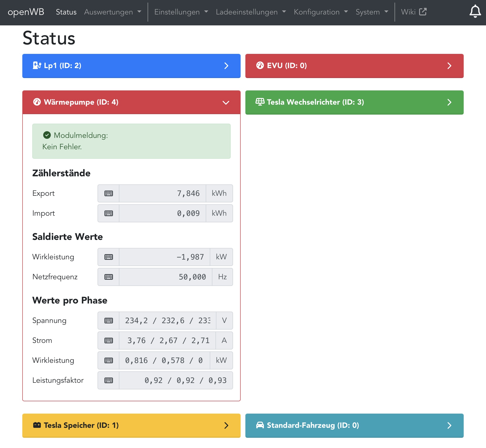
Task: Click the charging station icon on Lp1
Action: [37, 65]
